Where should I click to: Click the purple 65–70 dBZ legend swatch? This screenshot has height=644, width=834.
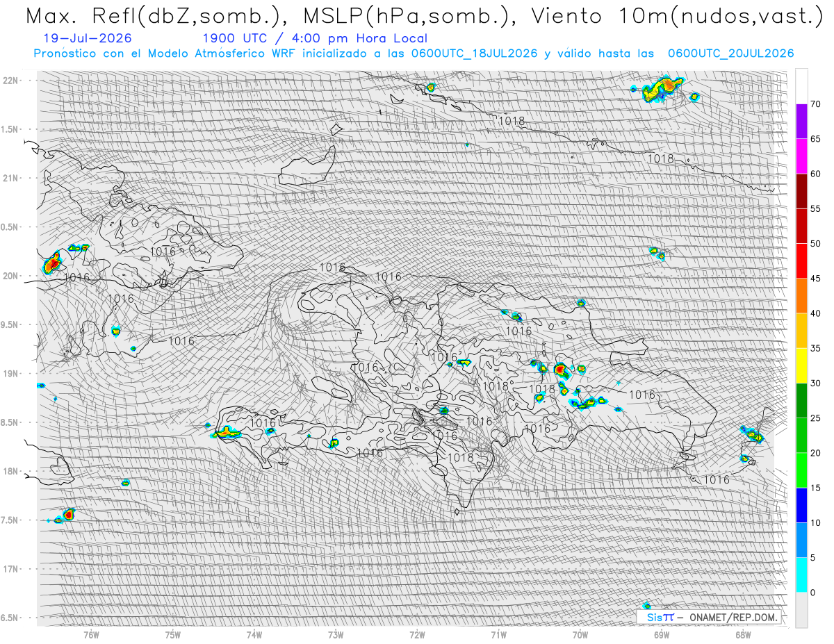pos(801,122)
